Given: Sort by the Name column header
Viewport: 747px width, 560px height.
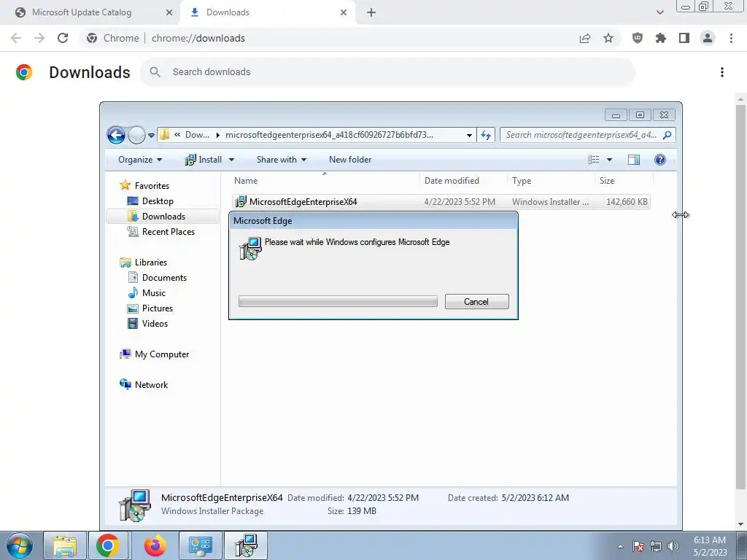Looking at the screenshot, I should 325,181.
